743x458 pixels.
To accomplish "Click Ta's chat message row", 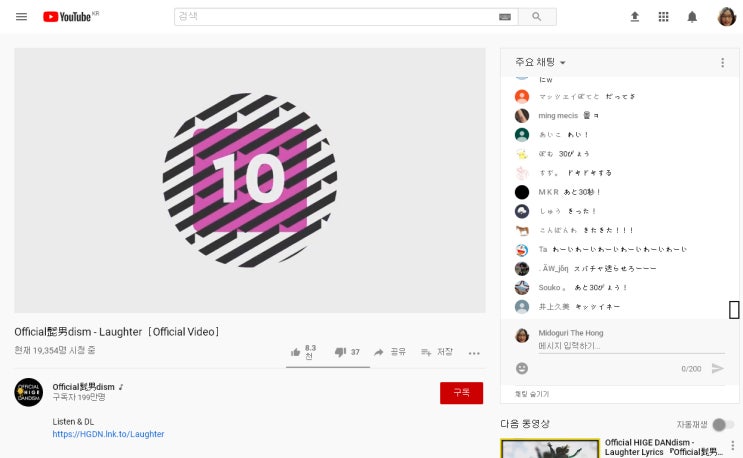I will [618, 249].
